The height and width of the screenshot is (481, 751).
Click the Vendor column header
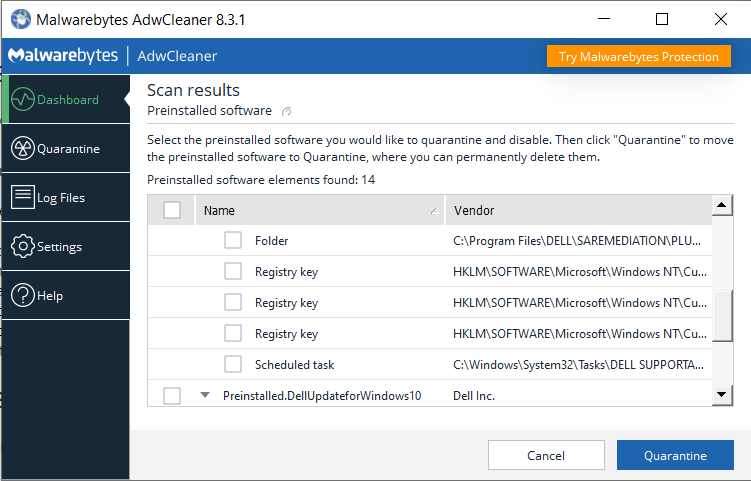pos(579,210)
